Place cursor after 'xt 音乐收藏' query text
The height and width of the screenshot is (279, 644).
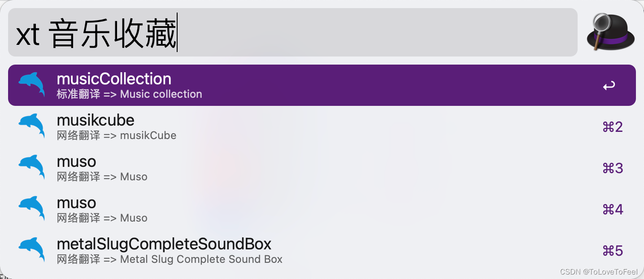click(178, 32)
